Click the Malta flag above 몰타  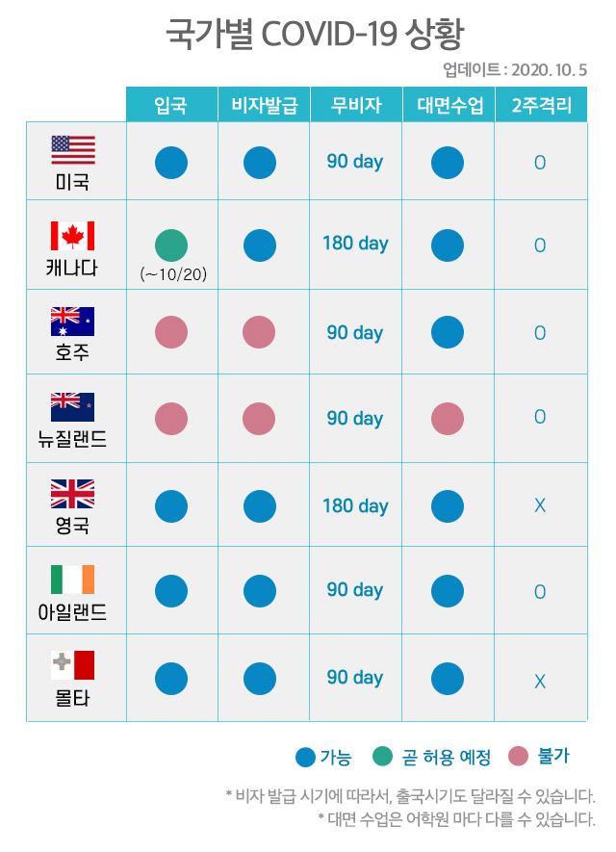pos(73,665)
